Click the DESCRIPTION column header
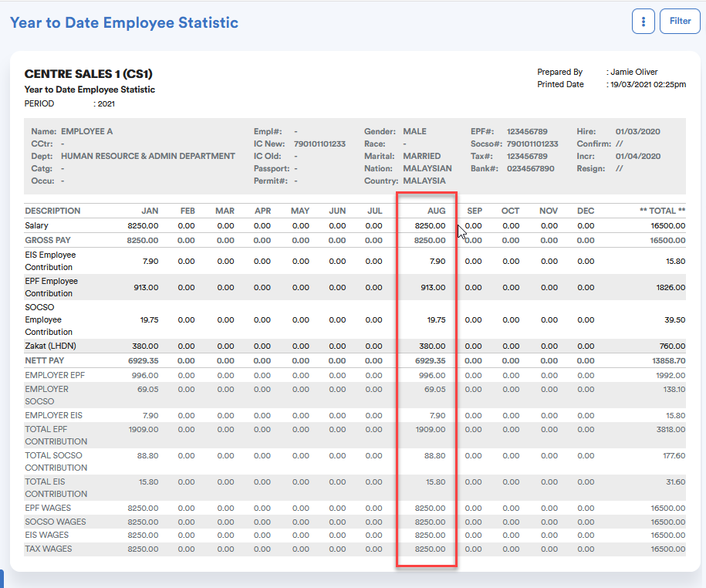The image size is (706, 588). tap(52, 211)
